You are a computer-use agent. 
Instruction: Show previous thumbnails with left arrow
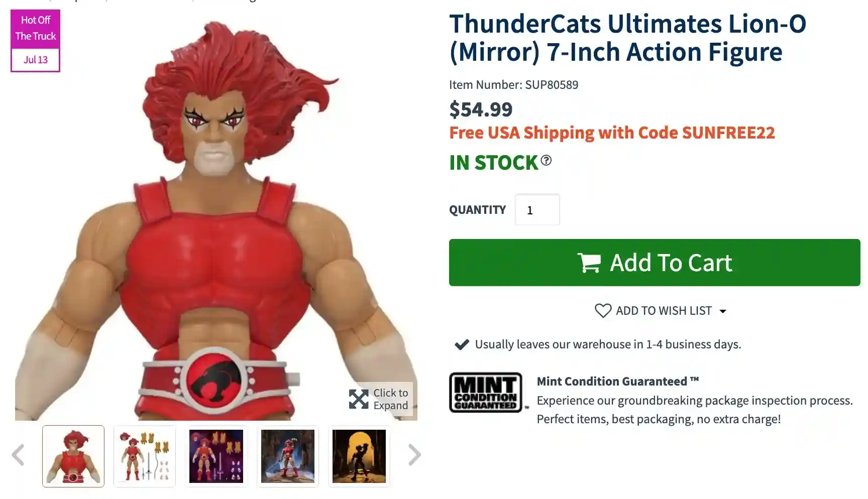pyautogui.click(x=18, y=455)
